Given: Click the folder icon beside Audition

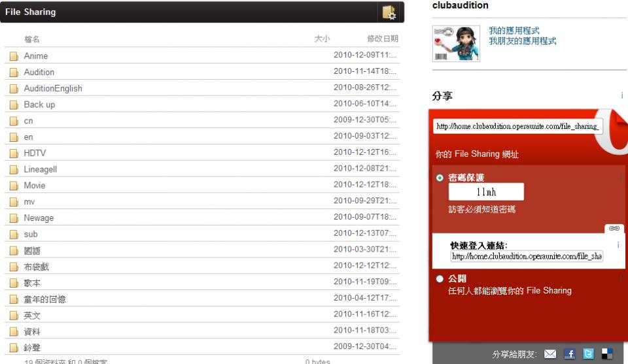Looking at the screenshot, I should (14, 73).
